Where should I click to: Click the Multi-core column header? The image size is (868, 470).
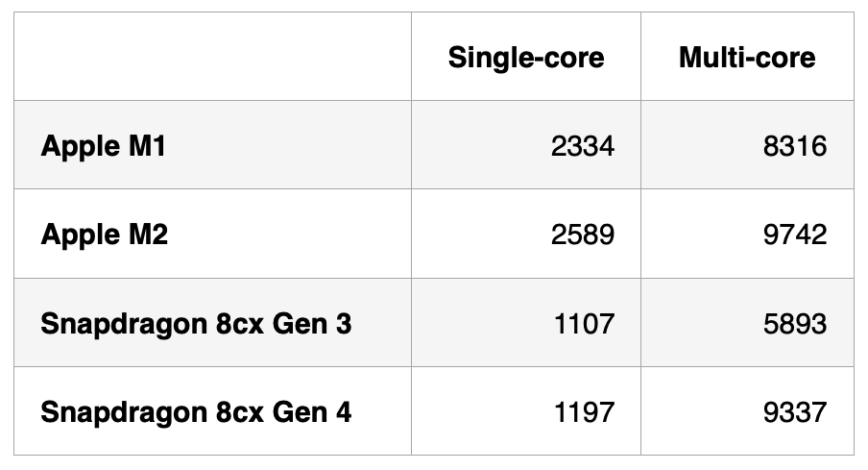[x=747, y=58]
